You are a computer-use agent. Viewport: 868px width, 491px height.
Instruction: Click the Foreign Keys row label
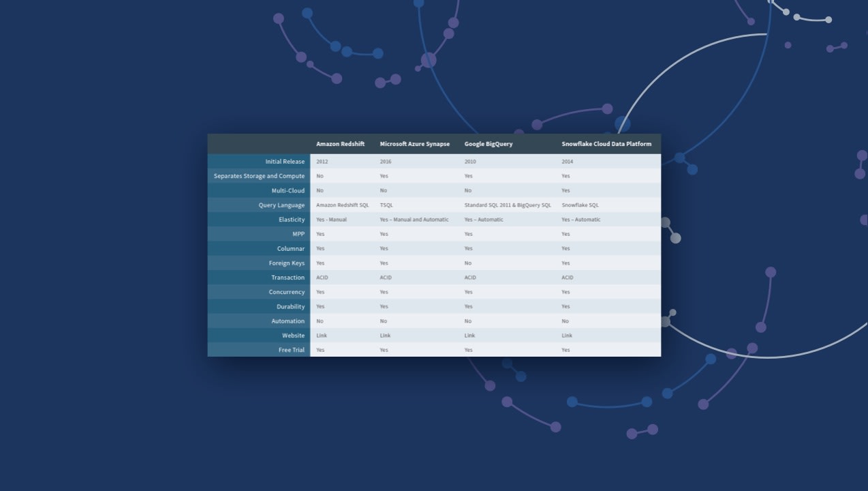pos(286,263)
